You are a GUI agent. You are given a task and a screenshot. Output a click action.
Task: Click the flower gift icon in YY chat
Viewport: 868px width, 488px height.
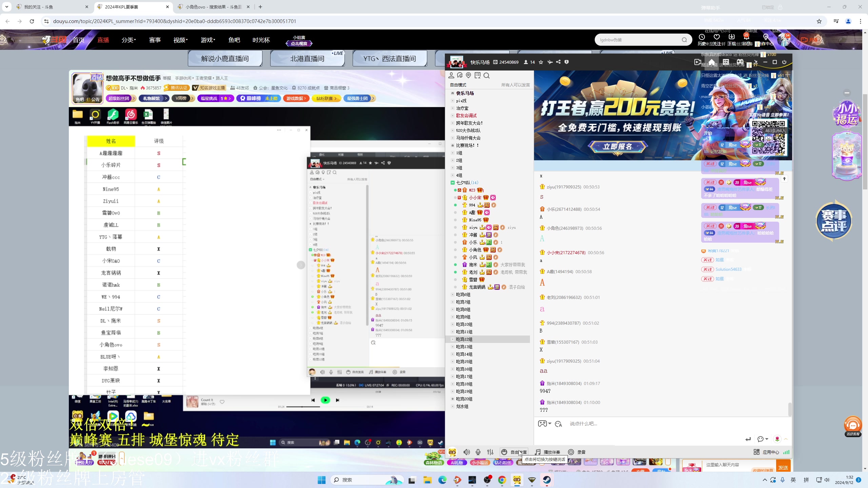coord(777,439)
